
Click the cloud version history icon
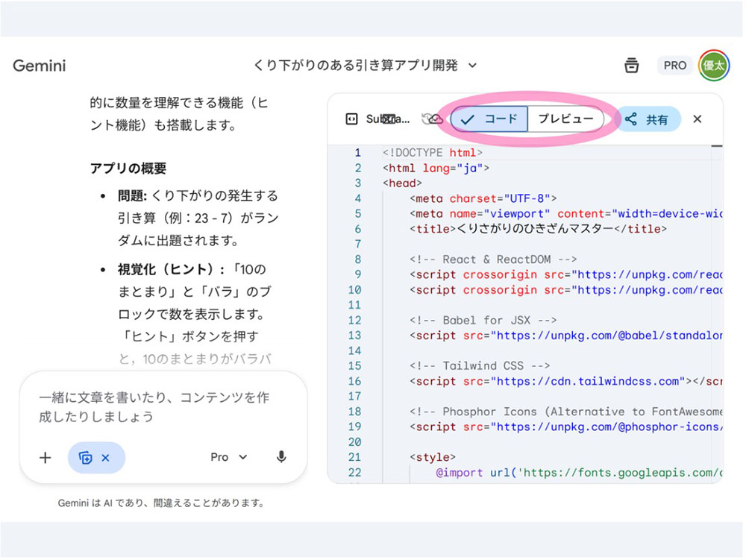coord(432,119)
